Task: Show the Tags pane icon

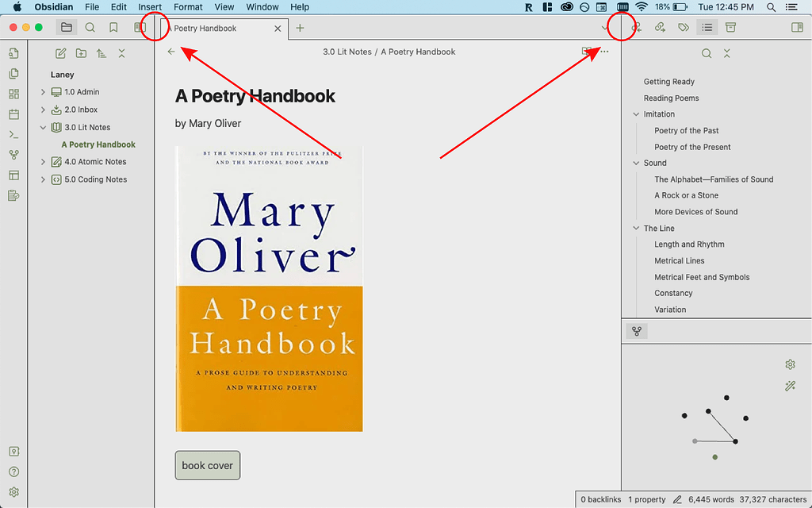Action: click(684, 28)
